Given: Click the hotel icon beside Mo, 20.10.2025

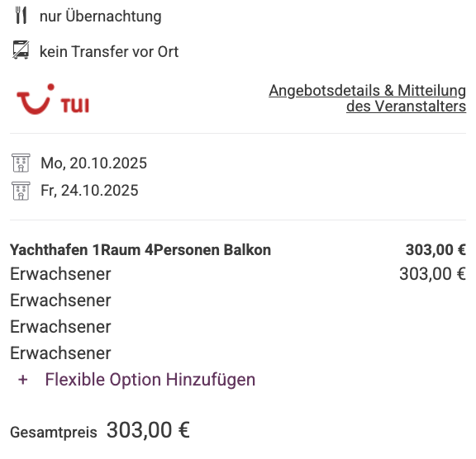Looking at the screenshot, I should [21, 163].
